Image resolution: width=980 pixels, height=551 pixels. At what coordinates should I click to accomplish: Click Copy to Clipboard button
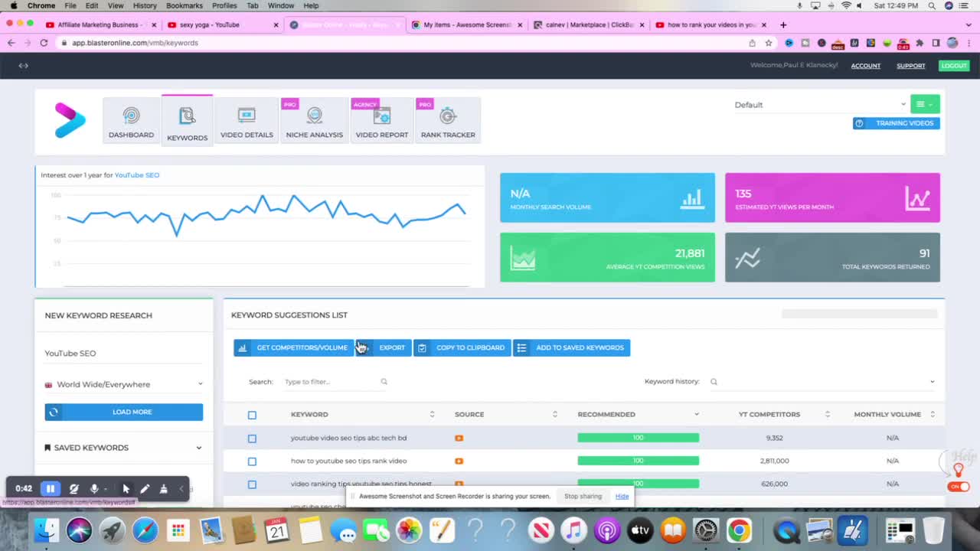point(462,347)
